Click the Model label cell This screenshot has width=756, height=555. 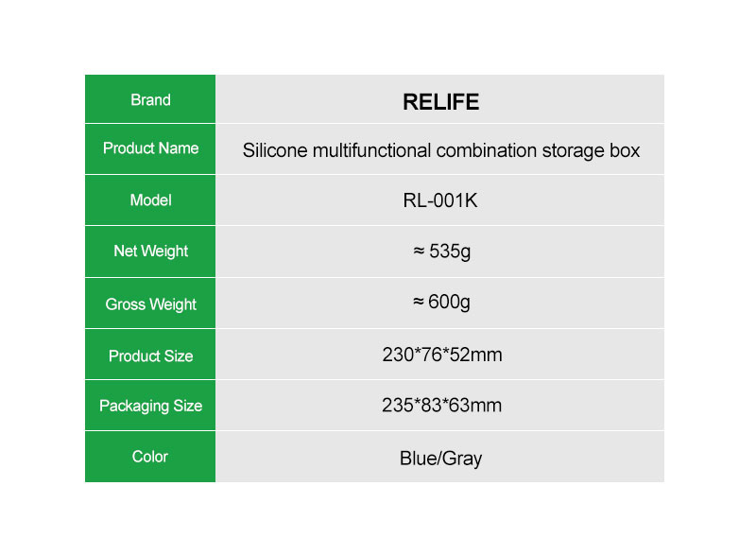pos(150,200)
